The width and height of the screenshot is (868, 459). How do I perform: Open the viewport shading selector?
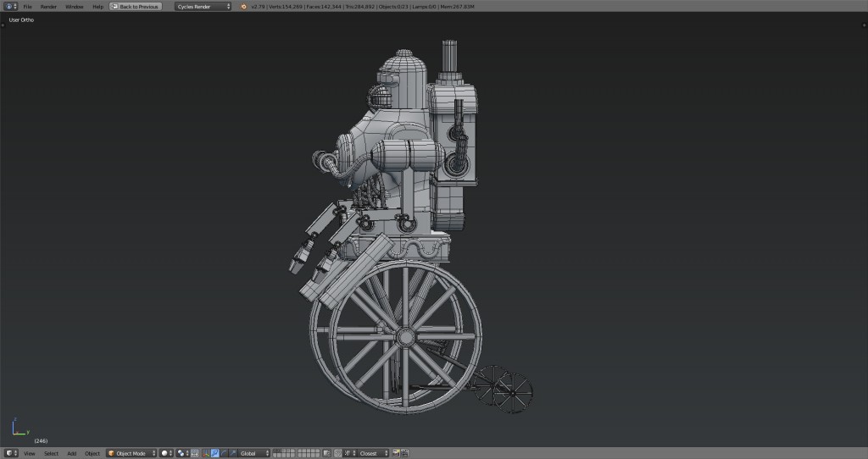tap(168, 453)
